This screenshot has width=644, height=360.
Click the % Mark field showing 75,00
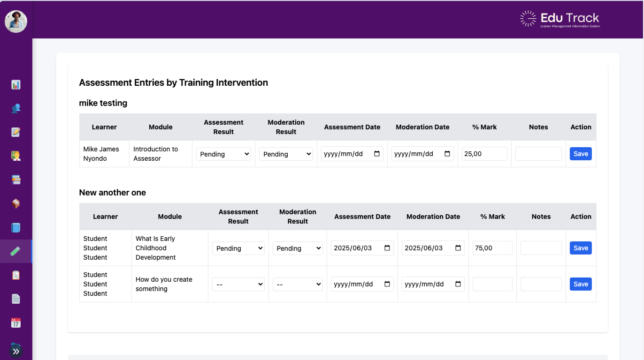tap(492, 248)
